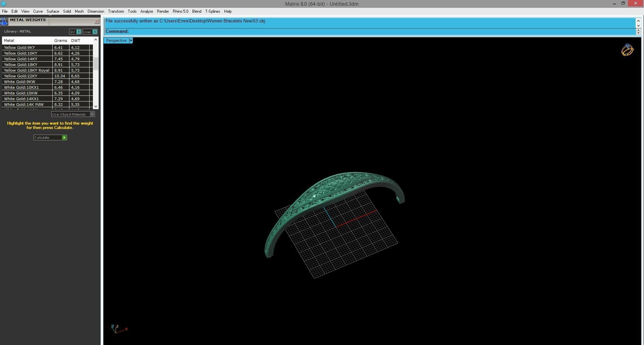Viewport: 644px width, 345px height.
Task: Click the 6,65 DWT value
Action: [x=75, y=76]
